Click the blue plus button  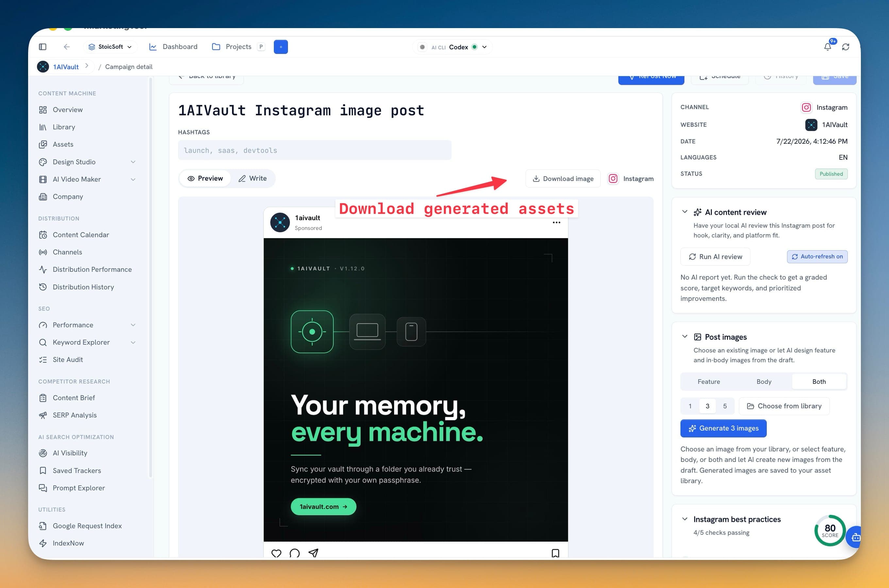280,47
